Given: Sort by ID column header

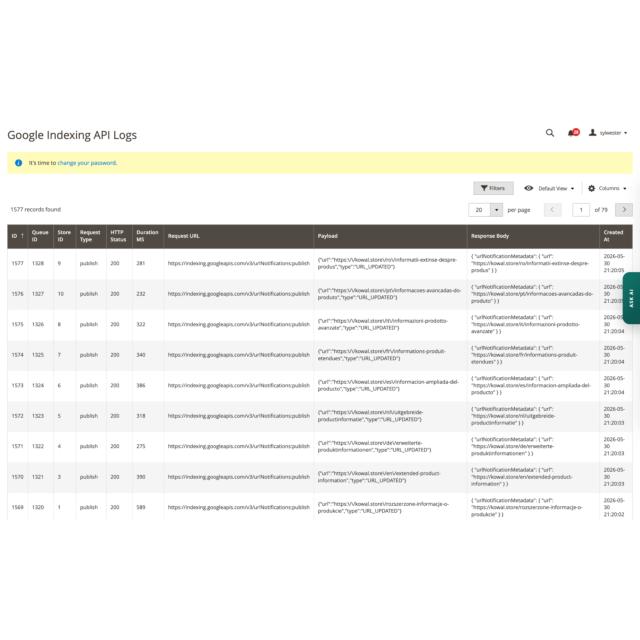Looking at the screenshot, I should click(18, 236).
